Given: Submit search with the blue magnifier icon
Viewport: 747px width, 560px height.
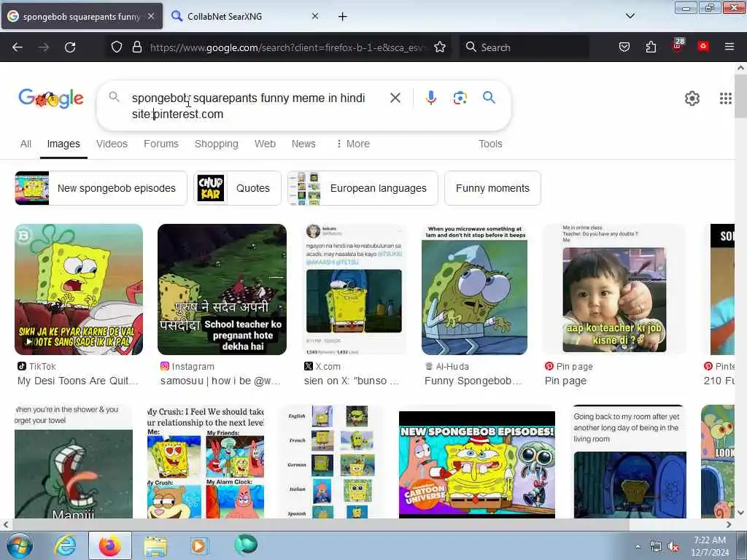Looking at the screenshot, I should [x=489, y=98].
